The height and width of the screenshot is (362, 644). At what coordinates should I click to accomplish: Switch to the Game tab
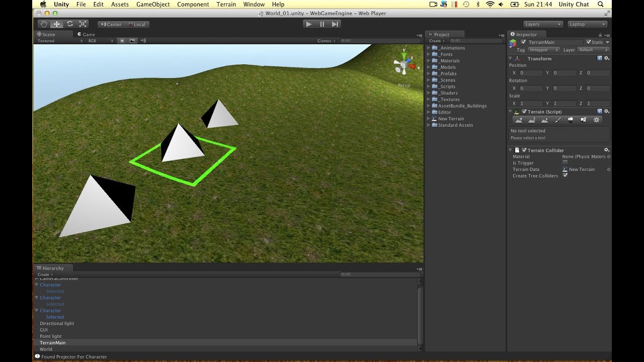point(86,35)
